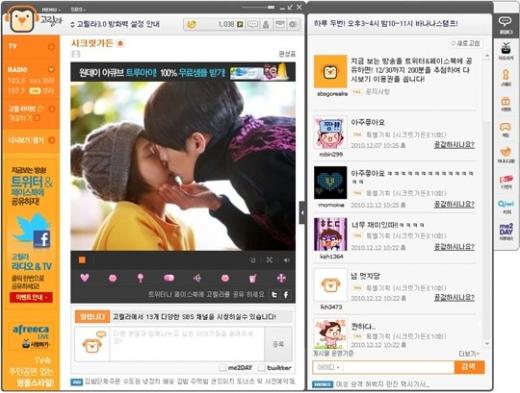This screenshot has height=393, width=520.
Task: Click the green arrow next to 1,038
Action: (240, 24)
